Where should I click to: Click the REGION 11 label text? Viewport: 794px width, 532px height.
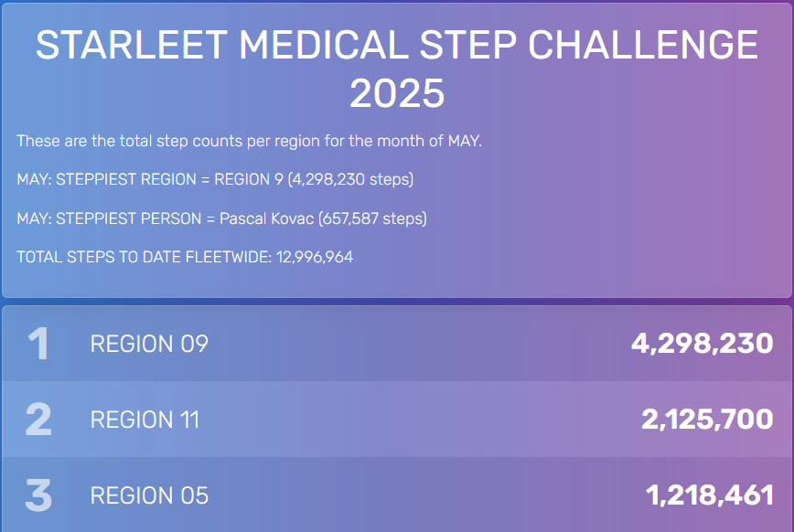coord(145,420)
